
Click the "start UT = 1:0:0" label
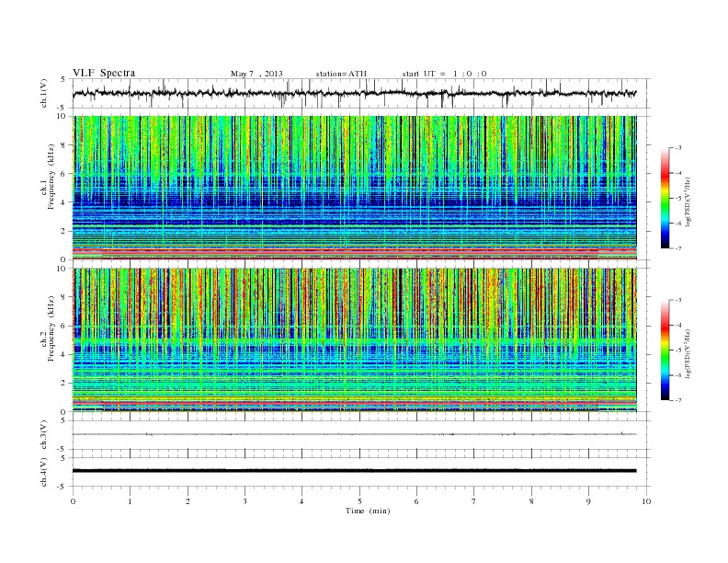pyautogui.click(x=444, y=74)
